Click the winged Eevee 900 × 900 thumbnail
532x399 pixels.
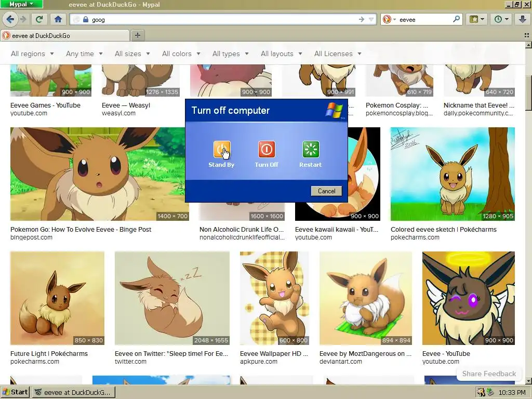(469, 298)
